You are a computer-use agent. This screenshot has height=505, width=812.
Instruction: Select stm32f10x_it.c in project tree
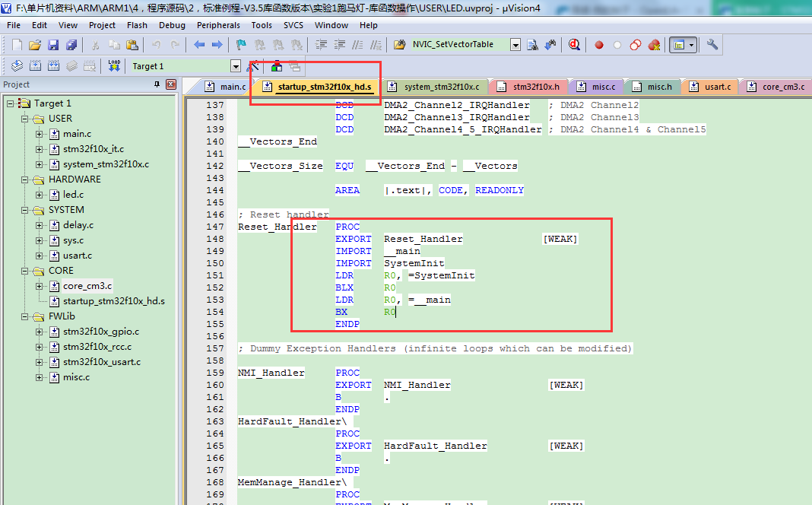click(94, 149)
